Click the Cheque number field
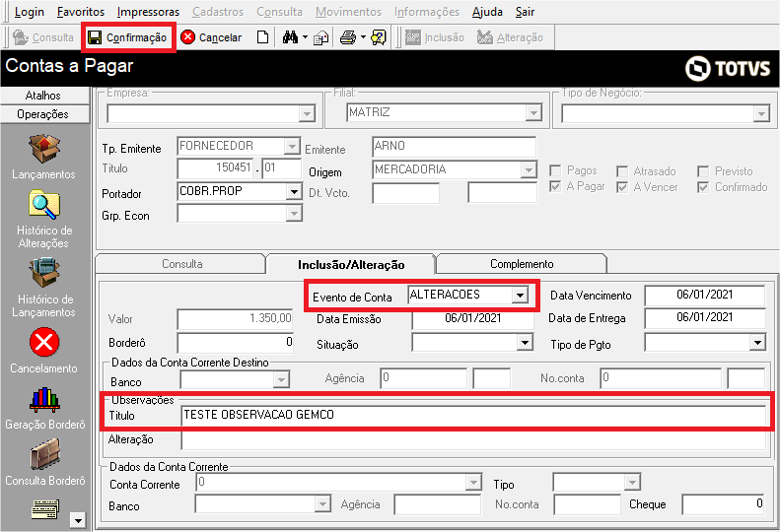Viewport: 780px width, 532px height. click(723, 504)
